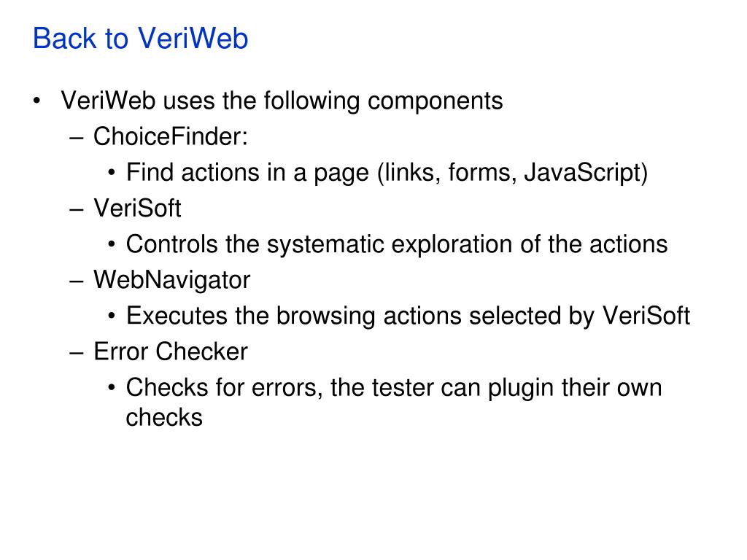This screenshot has width=747, height=560.
Task: Click the VeriSoft subheading
Action: tap(137, 208)
